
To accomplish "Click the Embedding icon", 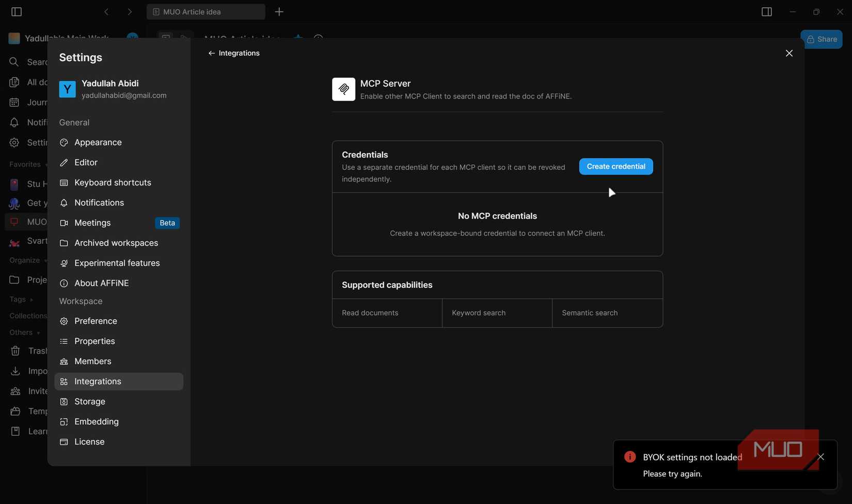I will [x=64, y=422].
